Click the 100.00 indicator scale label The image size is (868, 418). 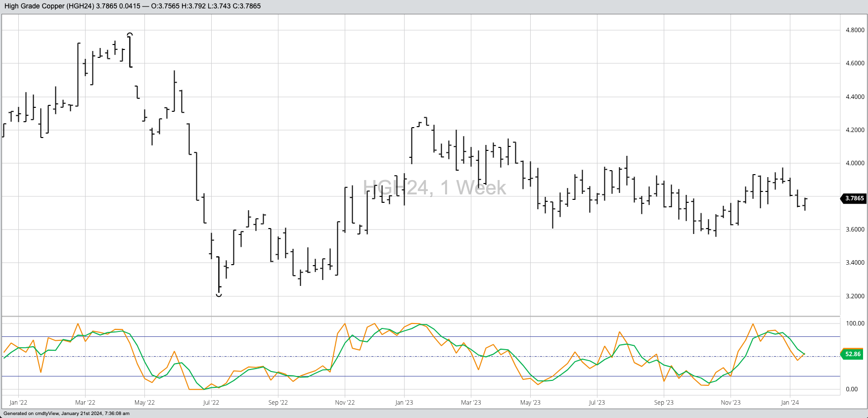tap(855, 324)
